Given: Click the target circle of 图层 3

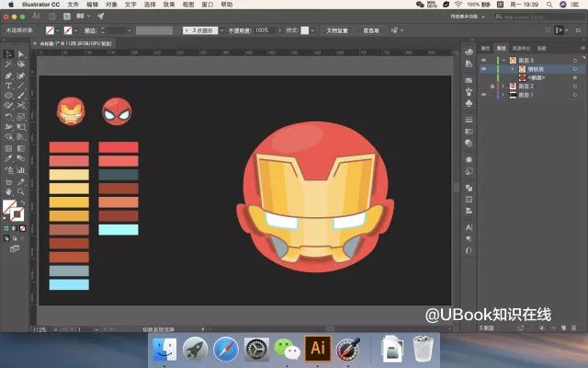Looking at the screenshot, I should (575, 61).
